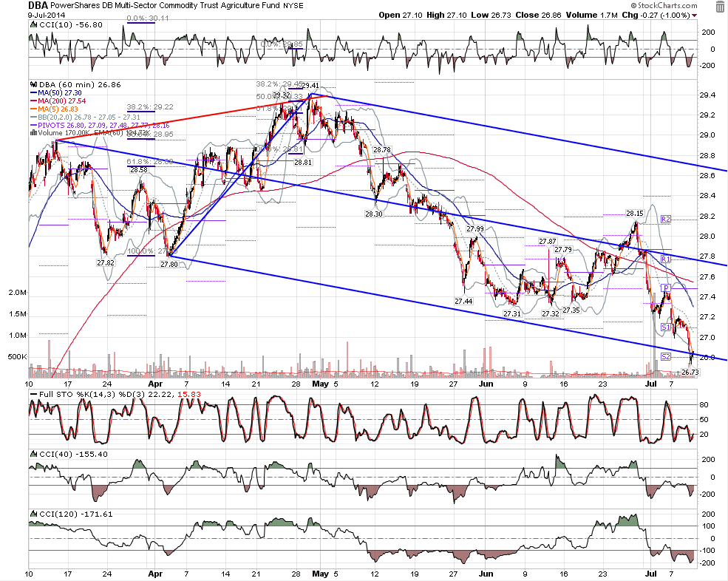Click the blue MA(50) legend entry
The image size is (728, 581).
point(55,93)
